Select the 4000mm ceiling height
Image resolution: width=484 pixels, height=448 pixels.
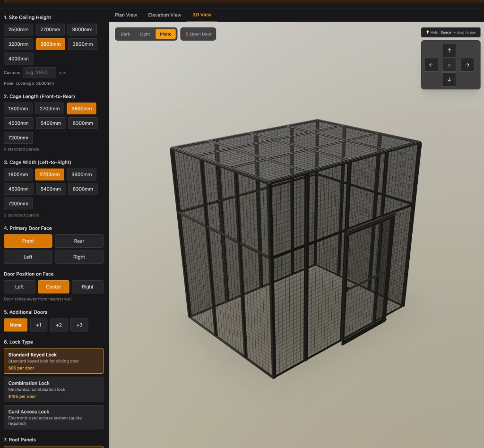point(18,59)
